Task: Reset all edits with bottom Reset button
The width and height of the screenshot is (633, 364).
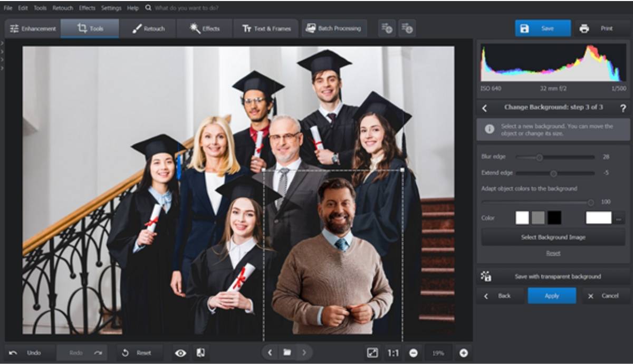Action: coord(140,353)
